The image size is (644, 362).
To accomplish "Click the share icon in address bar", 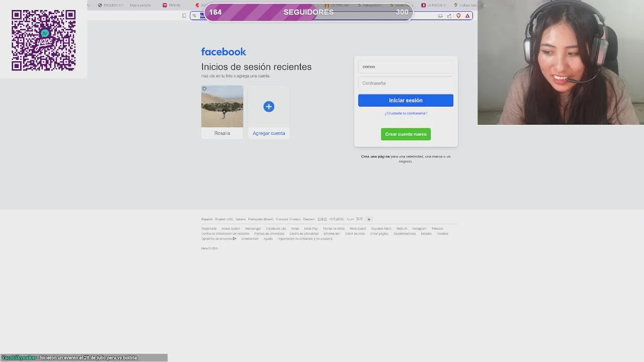I will click(449, 16).
